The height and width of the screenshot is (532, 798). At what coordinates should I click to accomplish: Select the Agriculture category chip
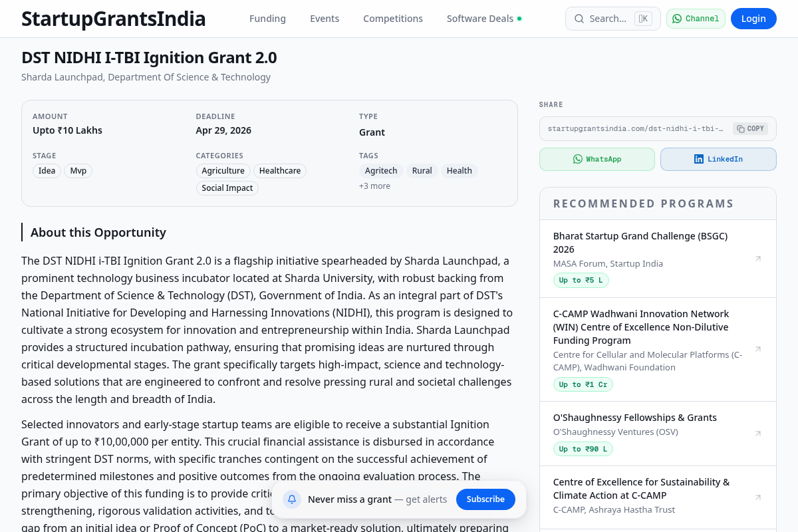[x=223, y=171]
